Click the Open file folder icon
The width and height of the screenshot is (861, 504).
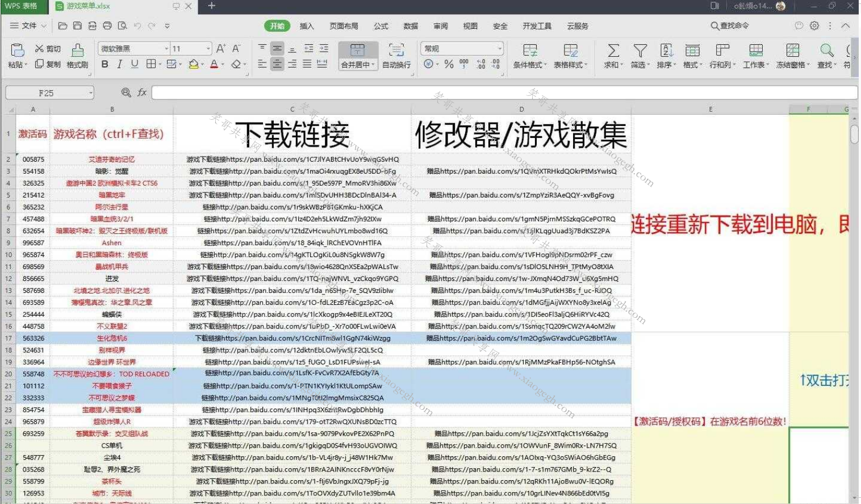tap(63, 26)
